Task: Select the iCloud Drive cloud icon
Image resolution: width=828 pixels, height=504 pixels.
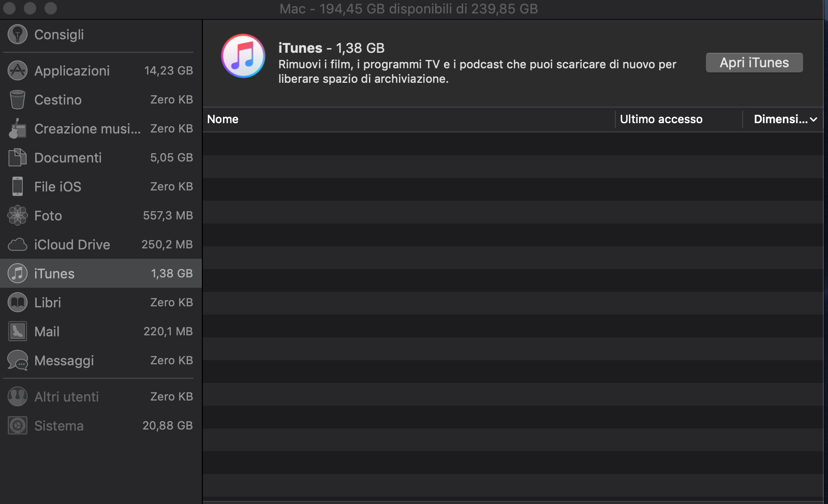Action: tap(18, 245)
